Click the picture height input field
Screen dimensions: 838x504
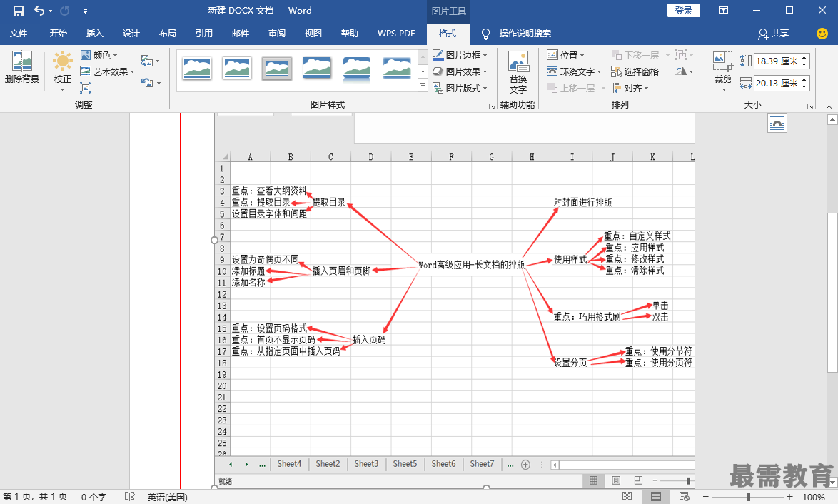(777, 61)
